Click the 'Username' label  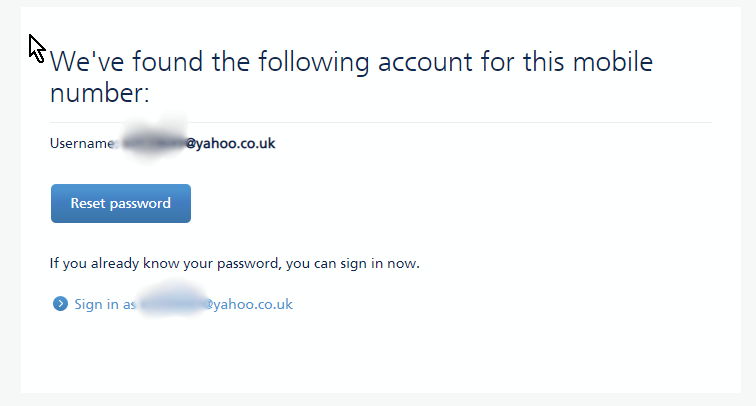(82, 144)
